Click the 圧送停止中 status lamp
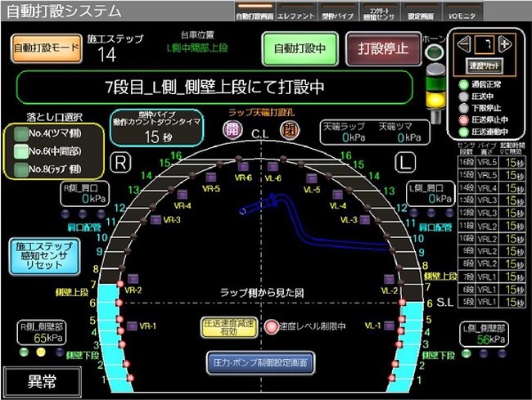532x400 pixels. point(464,120)
